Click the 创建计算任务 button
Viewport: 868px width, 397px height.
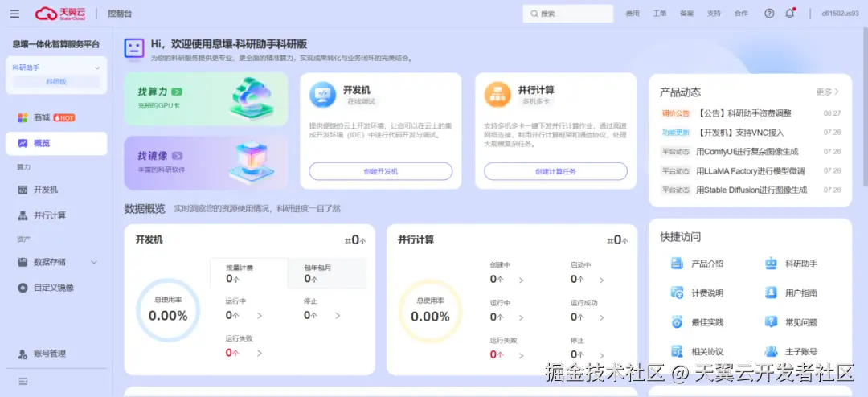point(556,172)
